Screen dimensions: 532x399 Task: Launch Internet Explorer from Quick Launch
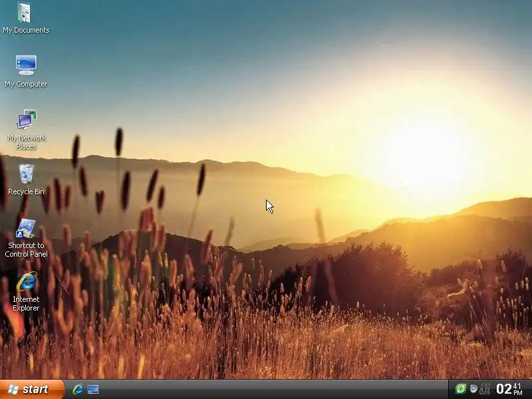(x=78, y=389)
